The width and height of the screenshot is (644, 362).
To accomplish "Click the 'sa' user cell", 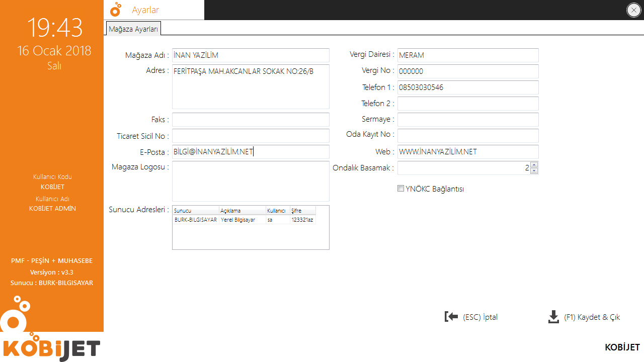I will (278, 220).
